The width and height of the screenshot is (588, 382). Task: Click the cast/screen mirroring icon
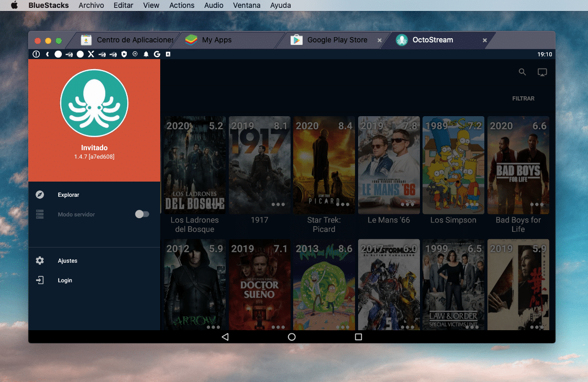tap(542, 72)
